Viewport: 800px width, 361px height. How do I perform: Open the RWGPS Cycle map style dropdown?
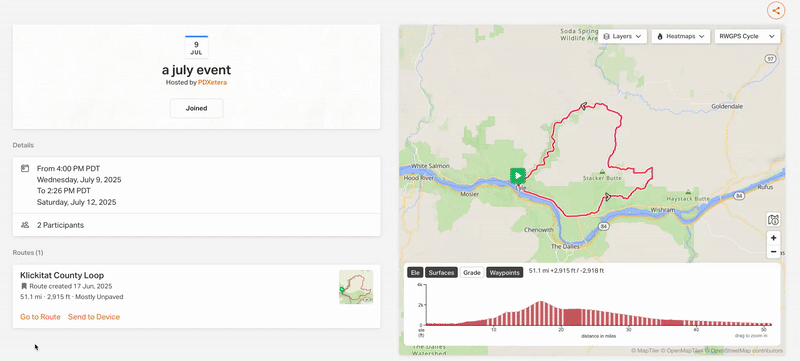tap(747, 36)
